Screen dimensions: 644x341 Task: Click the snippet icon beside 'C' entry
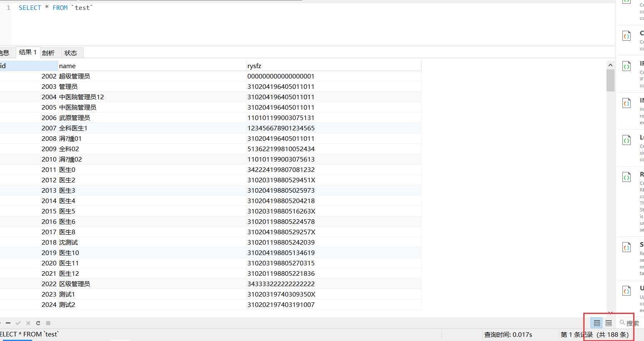click(627, 36)
